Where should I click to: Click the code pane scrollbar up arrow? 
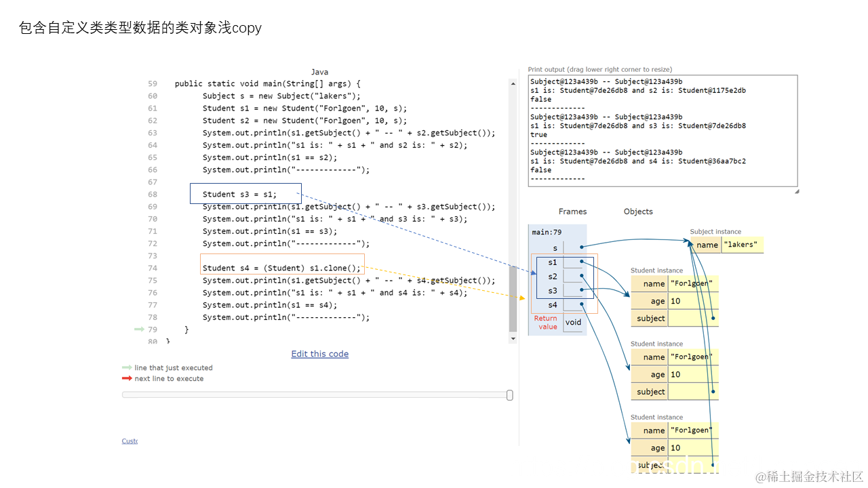[513, 83]
